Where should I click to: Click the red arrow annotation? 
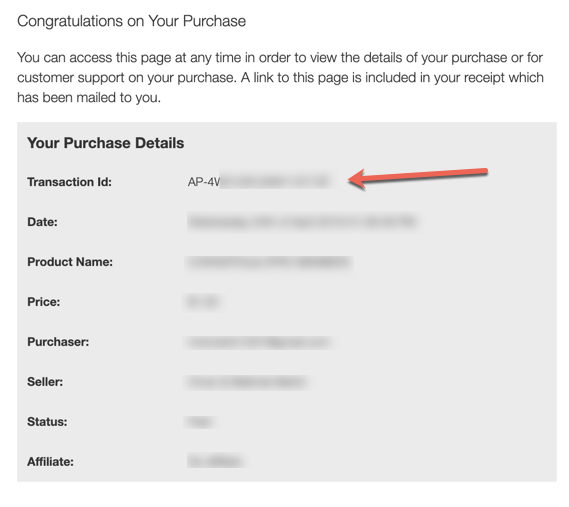(418, 177)
